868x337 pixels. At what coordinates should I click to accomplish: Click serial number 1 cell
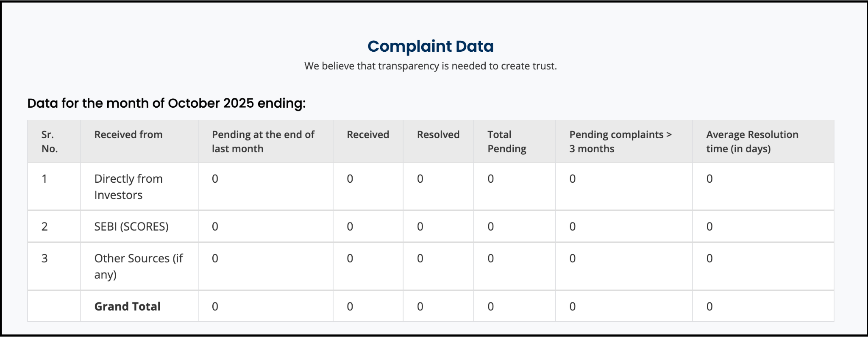click(x=44, y=179)
